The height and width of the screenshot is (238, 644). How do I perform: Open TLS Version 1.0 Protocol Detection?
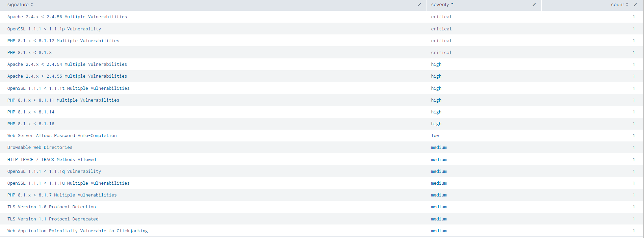tap(52, 207)
